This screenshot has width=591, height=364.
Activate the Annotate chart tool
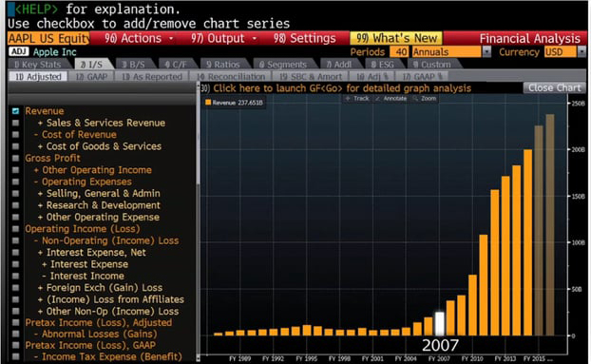(x=391, y=98)
